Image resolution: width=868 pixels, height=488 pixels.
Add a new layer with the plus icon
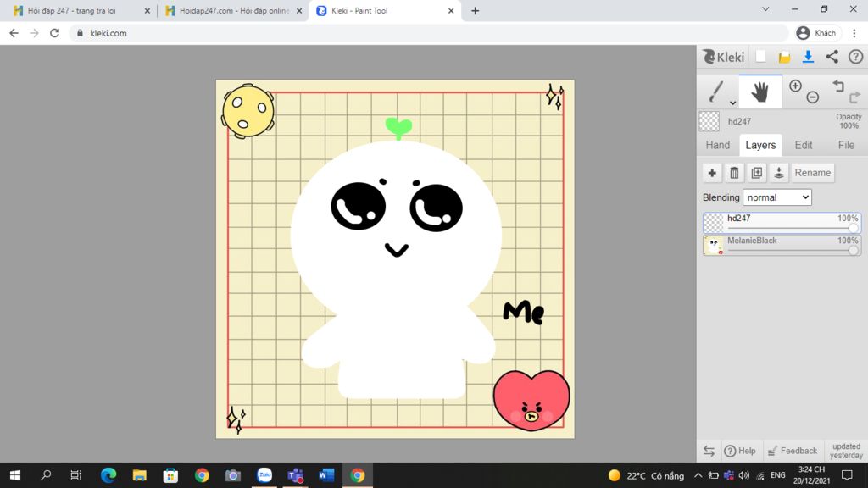tap(712, 173)
